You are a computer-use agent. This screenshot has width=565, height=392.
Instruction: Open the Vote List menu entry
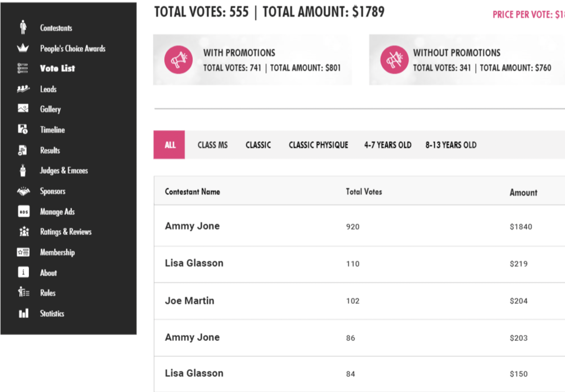(57, 68)
